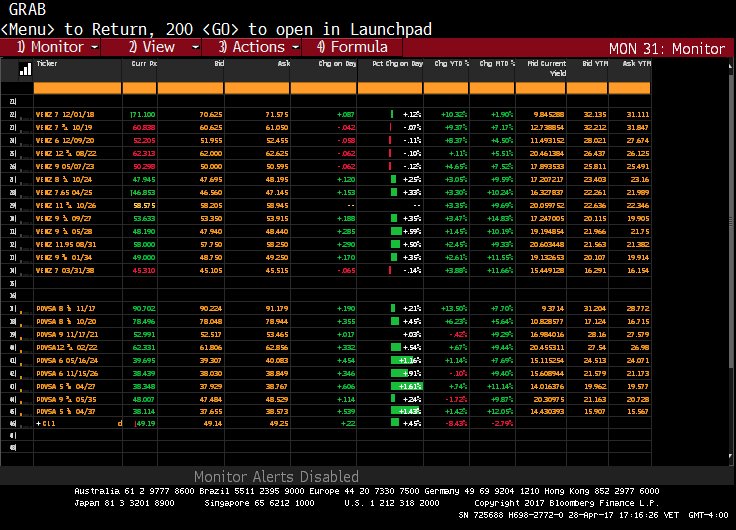Open the Actions menu

252,47
